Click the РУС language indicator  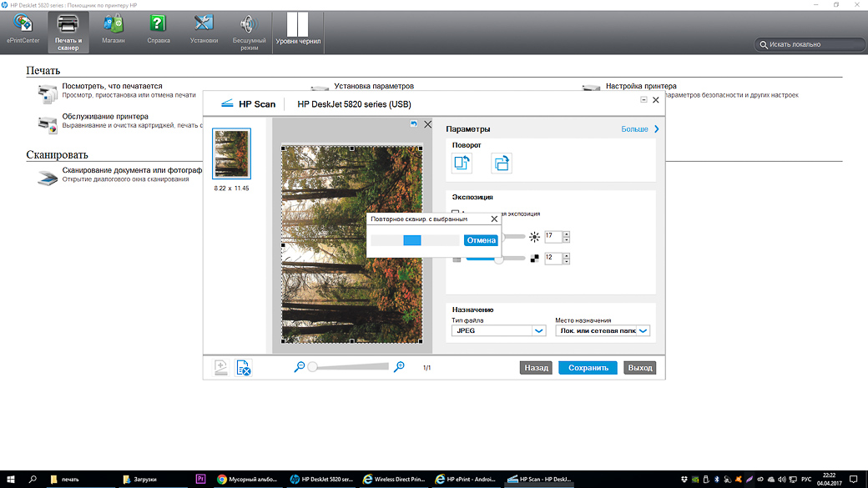pyautogui.click(x=806, y=479)
